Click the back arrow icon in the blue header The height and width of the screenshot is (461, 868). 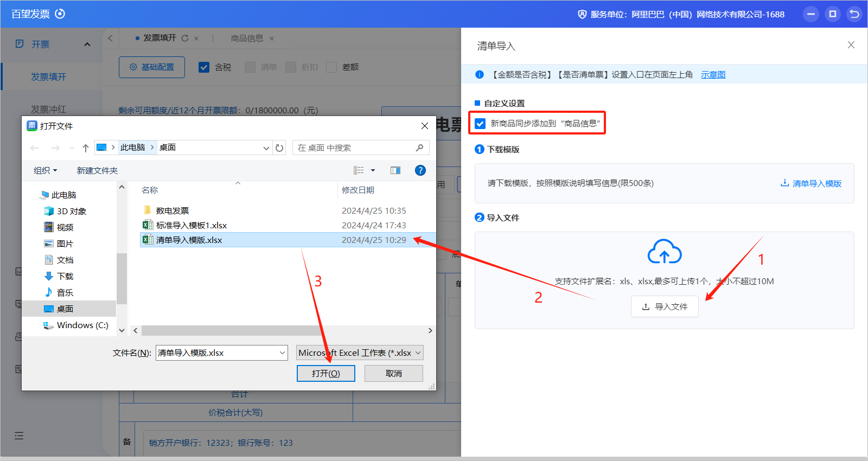(x=854, y=14)
